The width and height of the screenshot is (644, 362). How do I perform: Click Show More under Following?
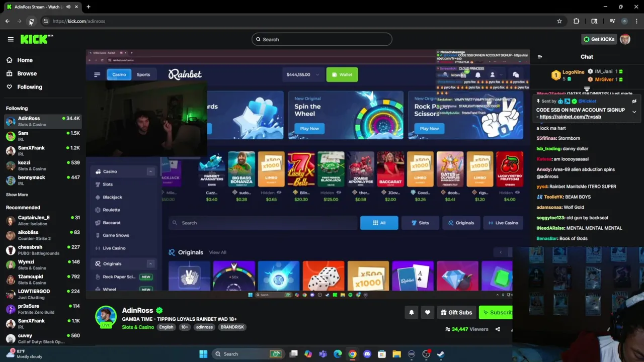[x=17, y=195]
